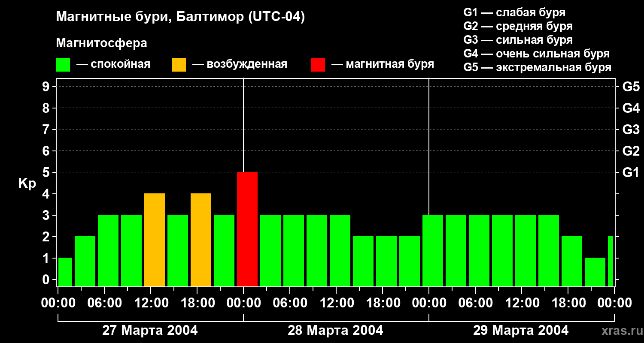Image resolution: width=644 pixels, height=343 pixels.
Task: Click the "29 Марта 2004" date label
Action: [521, 331]
